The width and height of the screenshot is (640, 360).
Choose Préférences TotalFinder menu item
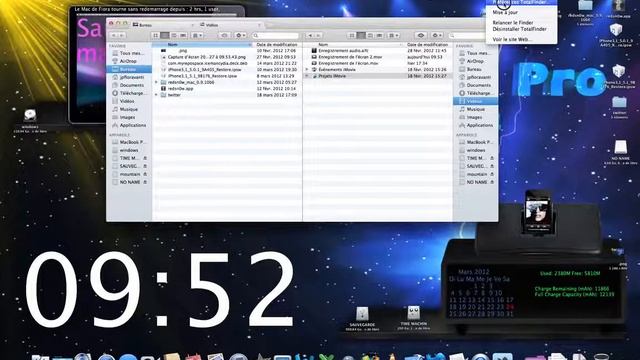(x=521, y=2)
